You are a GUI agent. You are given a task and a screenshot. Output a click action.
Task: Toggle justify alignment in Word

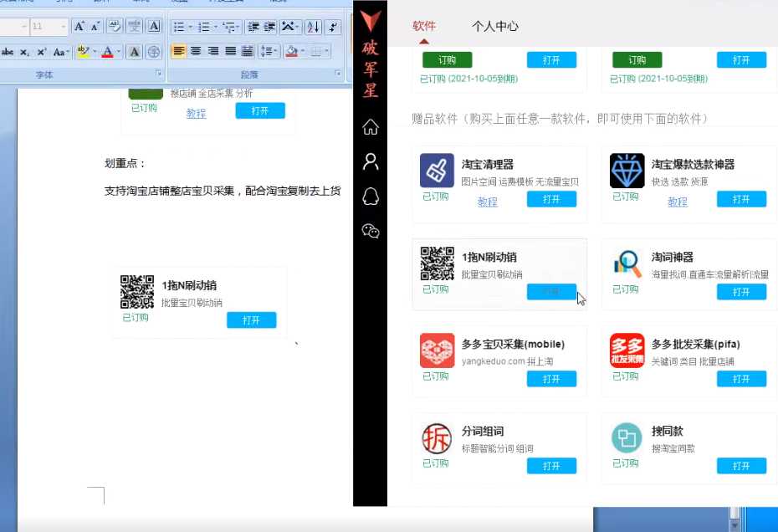pos(230,51)
